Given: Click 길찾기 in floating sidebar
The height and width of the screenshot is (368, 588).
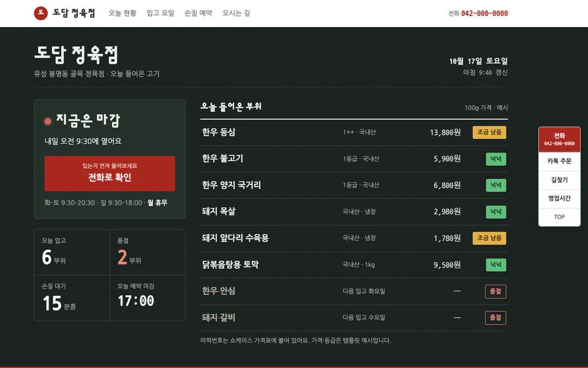Looking at the screenshot, I should [x=559, y=180].
